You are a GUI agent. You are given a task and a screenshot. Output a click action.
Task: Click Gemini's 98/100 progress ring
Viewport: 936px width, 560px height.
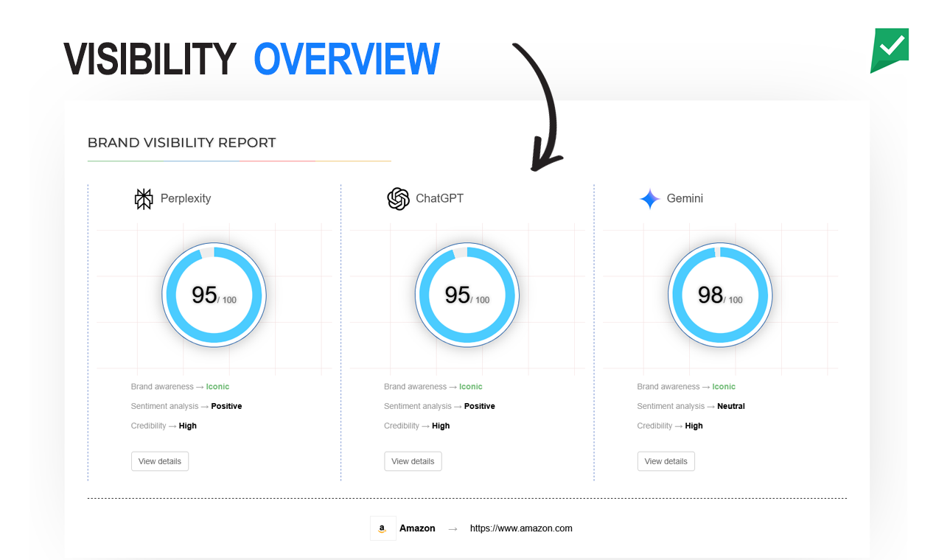[720, 295]
